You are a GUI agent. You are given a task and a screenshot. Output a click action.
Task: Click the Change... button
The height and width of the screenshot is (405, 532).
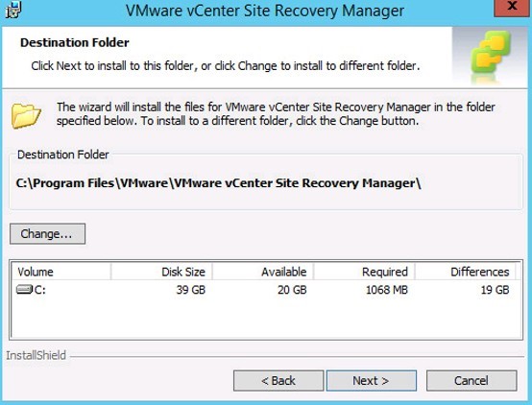tap(47, 233)
